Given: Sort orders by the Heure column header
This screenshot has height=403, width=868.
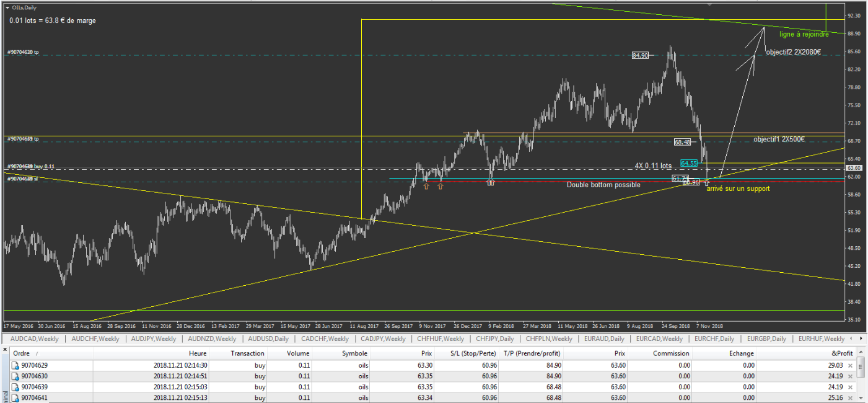Looking at the screenshot, I should tap(198, 353).
